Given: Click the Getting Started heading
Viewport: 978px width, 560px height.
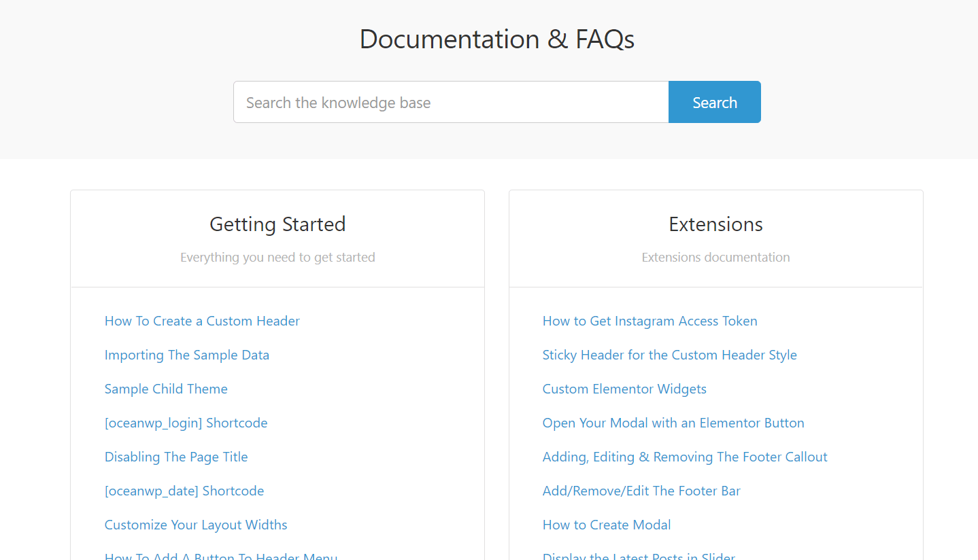Looking at the screenshot, I should (277, 224).
